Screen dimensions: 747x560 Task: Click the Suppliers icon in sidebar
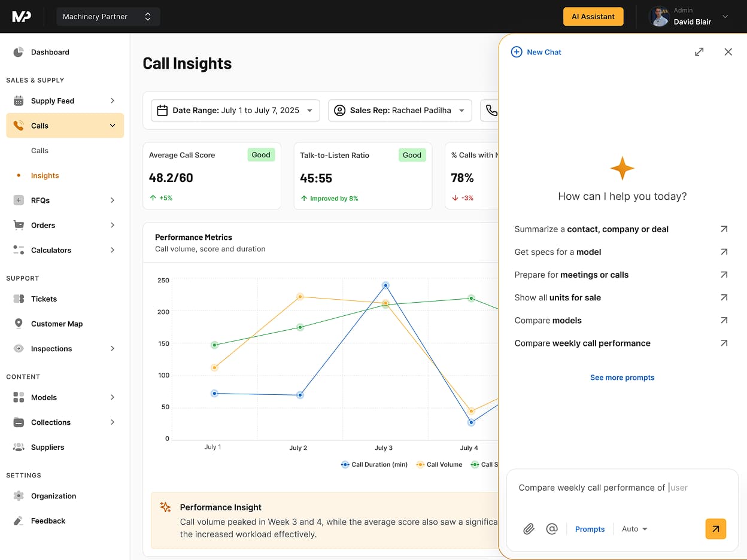point(19,447)
